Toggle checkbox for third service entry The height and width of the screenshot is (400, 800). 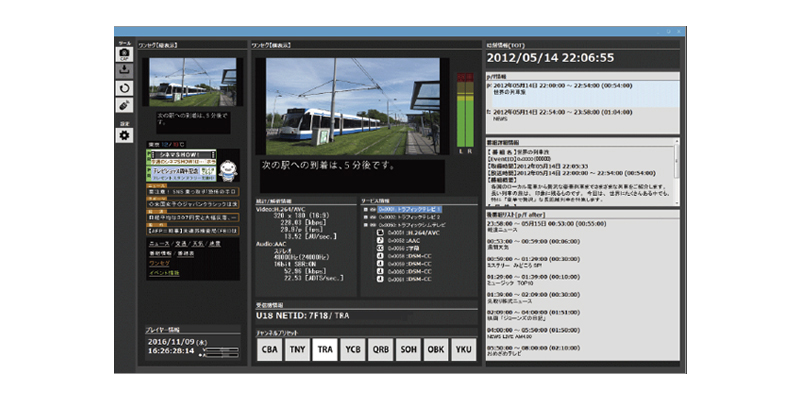tap(364, 226)
